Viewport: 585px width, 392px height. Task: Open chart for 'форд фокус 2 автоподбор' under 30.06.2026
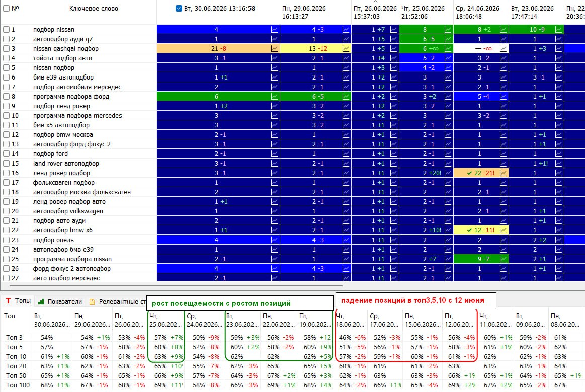pyautogui.click(x=274, y=269)
